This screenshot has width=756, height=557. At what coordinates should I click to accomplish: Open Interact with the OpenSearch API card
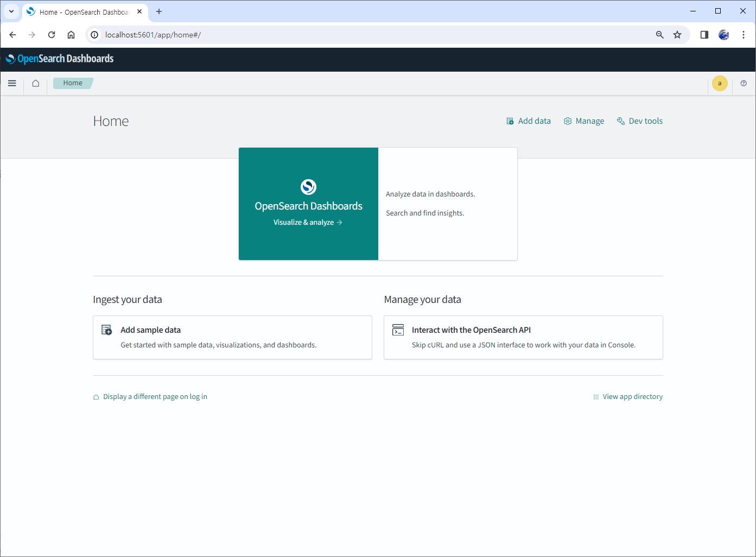pyautogui.click(x=523, y=337)
